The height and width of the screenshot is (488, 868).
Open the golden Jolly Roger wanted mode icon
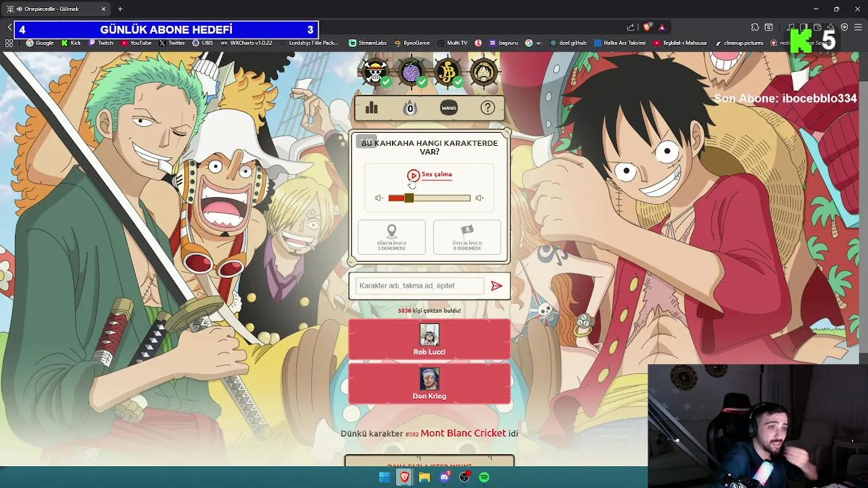coord(448,72)
